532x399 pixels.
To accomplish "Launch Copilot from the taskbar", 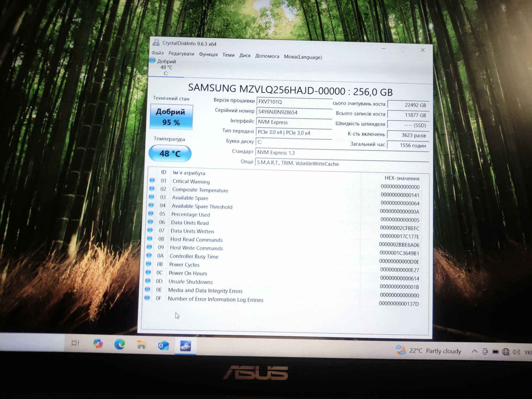I will click(x=98, y=343).
